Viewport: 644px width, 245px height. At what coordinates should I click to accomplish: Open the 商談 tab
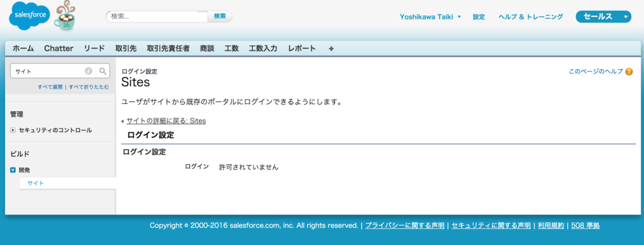207,48
